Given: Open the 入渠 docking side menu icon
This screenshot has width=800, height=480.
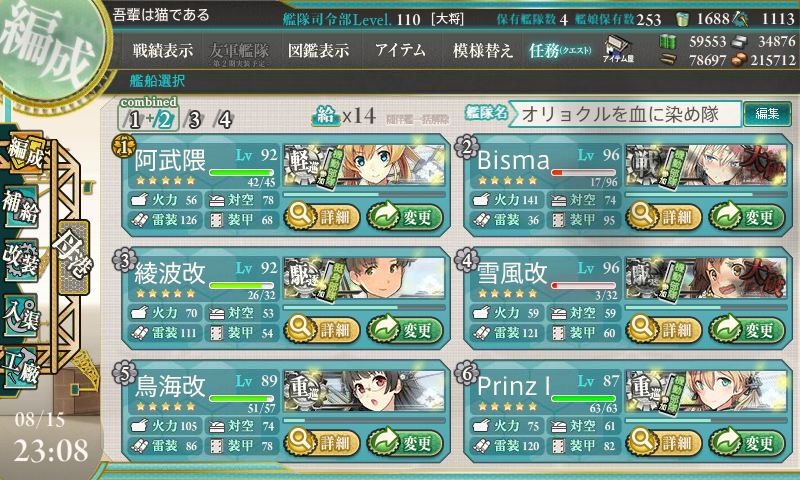Looking at the screenshot, I should click(x=21, y=315).
